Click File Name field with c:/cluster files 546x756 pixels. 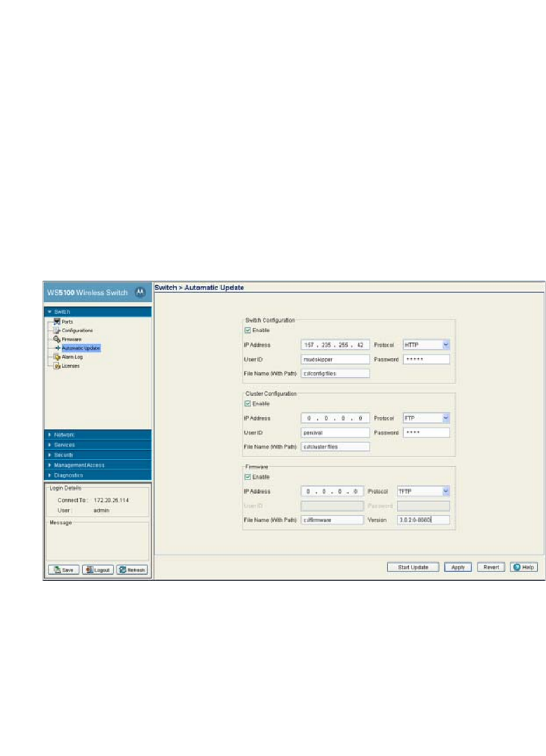(335, 446)
